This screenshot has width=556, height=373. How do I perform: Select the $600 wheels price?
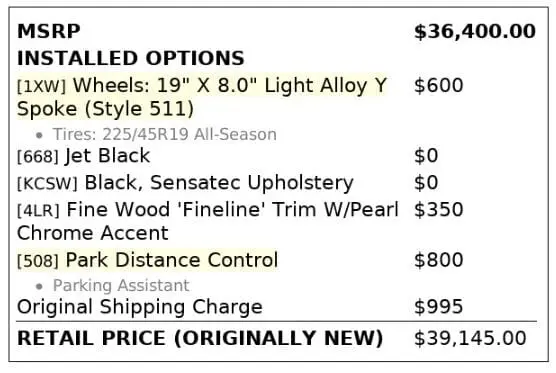pos(439,85)
